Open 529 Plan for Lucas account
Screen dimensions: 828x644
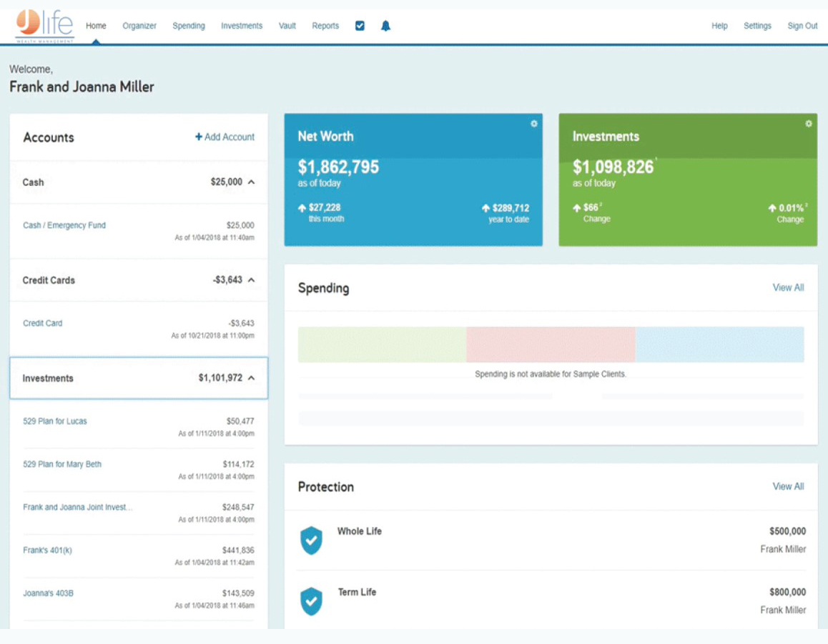[55, 421]
